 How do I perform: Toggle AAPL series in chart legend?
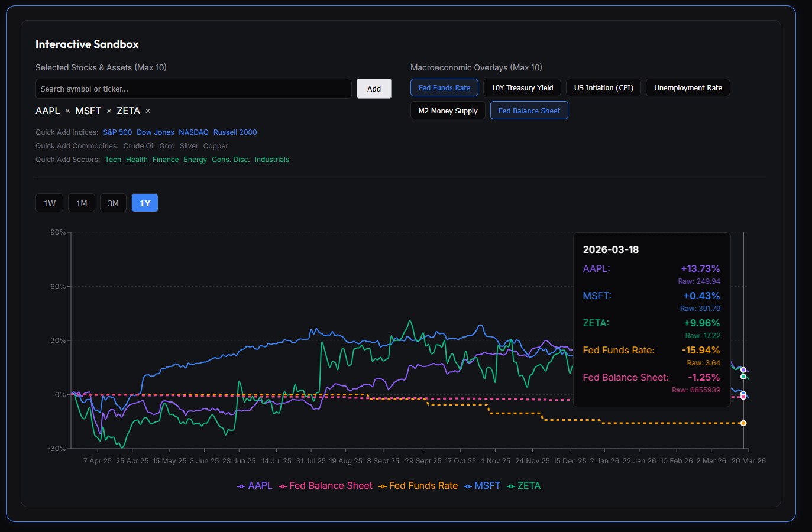point(255,486)
